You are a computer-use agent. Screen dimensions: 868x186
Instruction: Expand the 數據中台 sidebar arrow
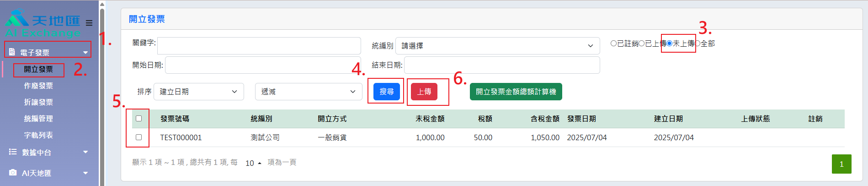click(85, 152)
